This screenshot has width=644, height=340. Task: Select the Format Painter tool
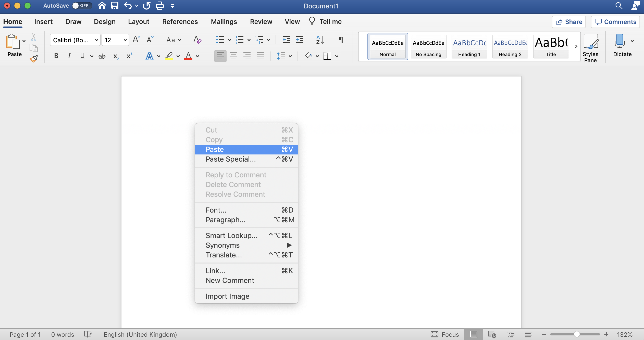click(33, 58)
